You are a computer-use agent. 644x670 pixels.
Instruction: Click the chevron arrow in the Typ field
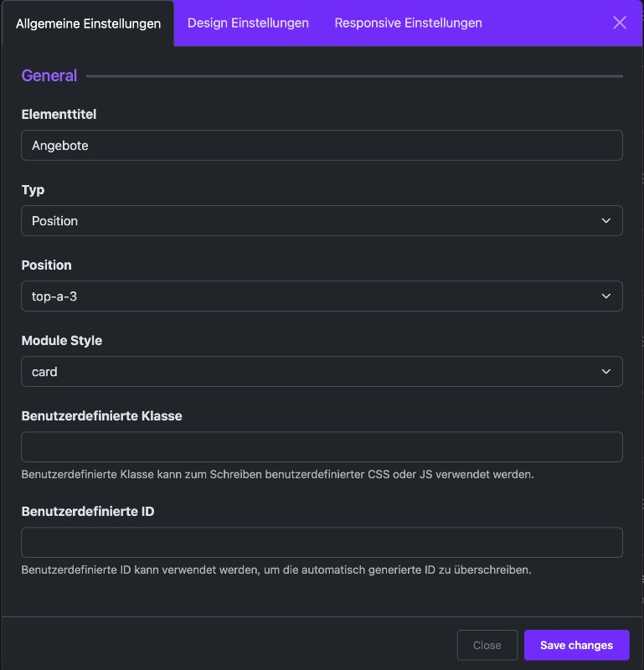click(605, 221)
